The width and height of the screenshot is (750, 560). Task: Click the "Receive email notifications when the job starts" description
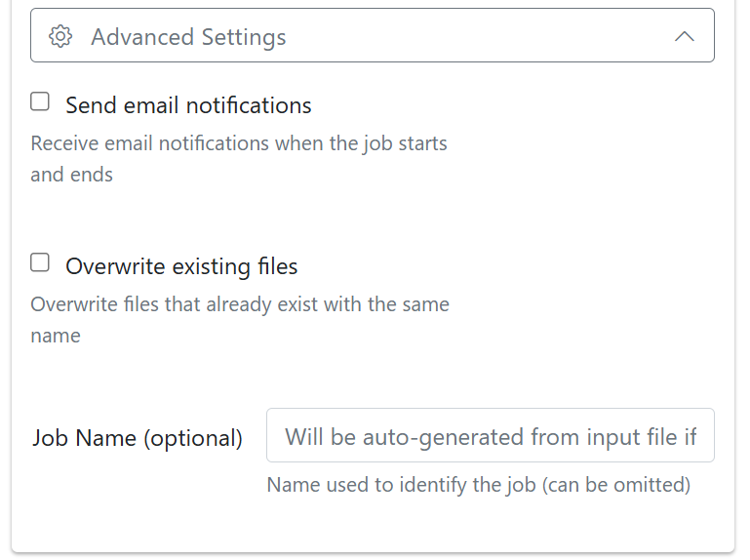click(x=239, y=143)
